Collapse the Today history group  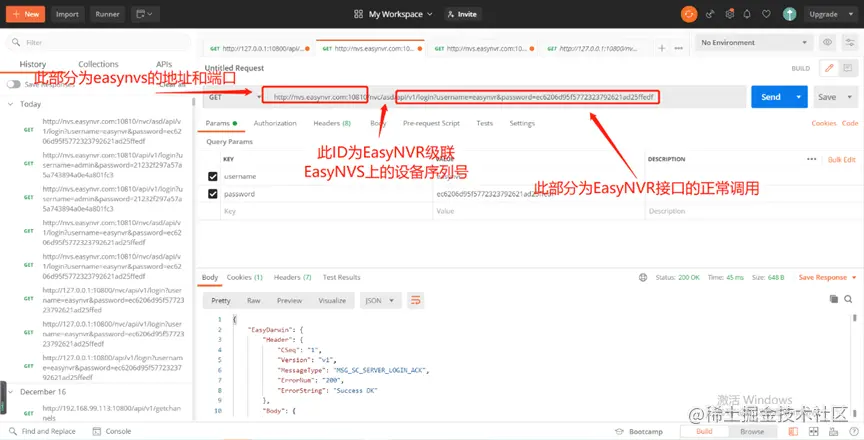coord(11,104)
